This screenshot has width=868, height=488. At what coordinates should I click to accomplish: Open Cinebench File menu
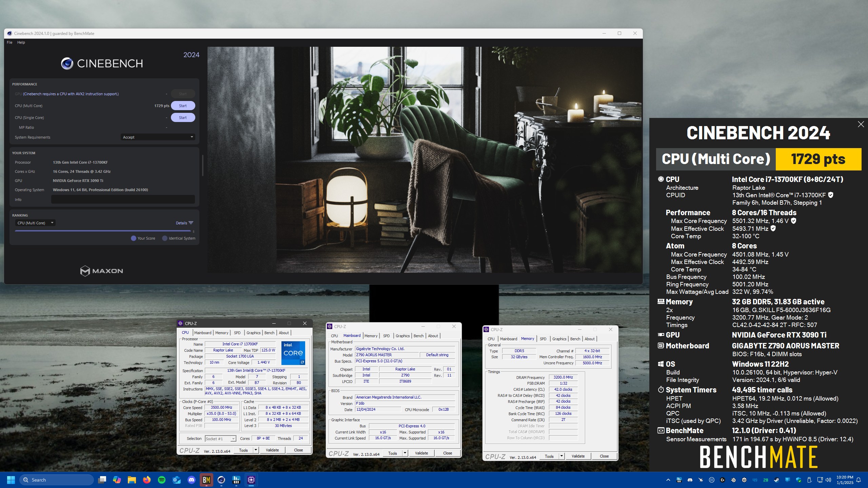(9, 42)
